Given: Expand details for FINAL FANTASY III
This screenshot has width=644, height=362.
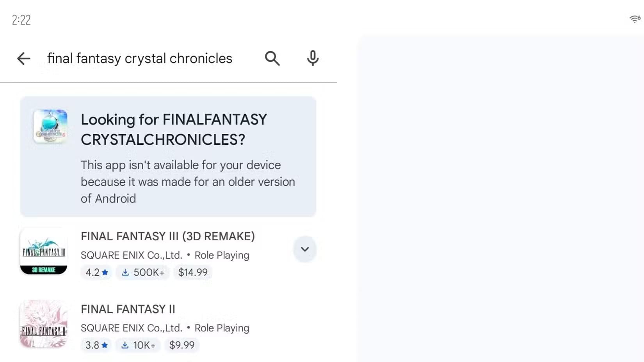Looking at the screenshot, I should click(305, 249).
